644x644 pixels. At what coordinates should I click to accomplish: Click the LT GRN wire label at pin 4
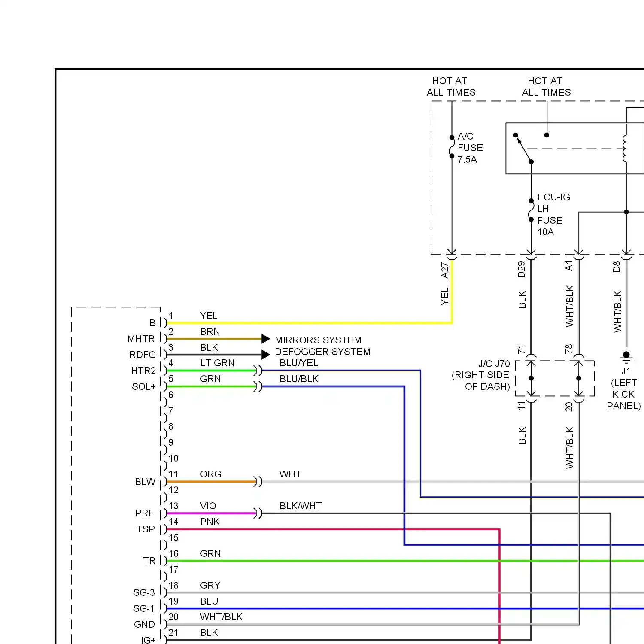point(217,363)
